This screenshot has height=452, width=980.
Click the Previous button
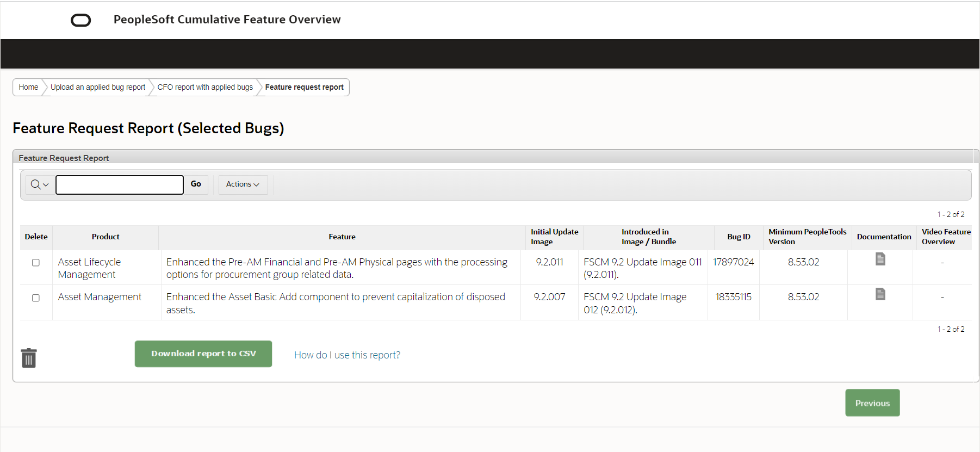coord(872,403)
